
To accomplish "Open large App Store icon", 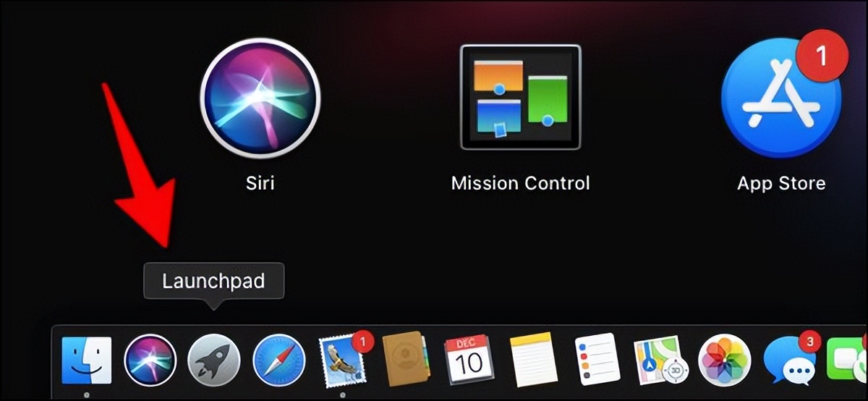I will 781,96.
